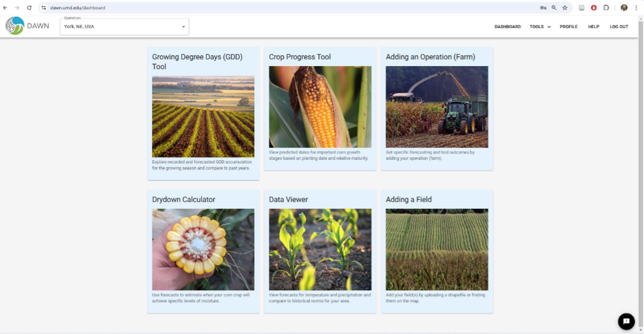Click the reading list document icon
The height and width of the screenshot is (334, 644).
pos(582,8)
